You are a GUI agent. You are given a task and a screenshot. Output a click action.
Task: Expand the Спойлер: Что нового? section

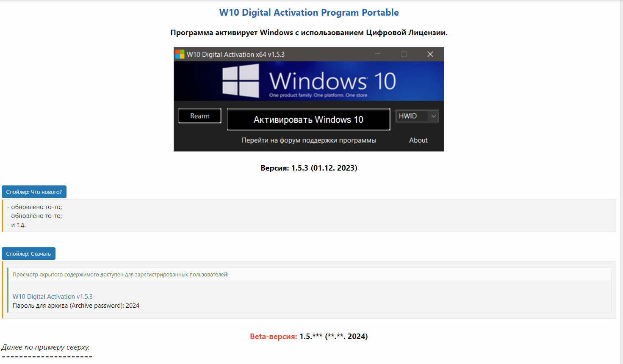[34, 192]
